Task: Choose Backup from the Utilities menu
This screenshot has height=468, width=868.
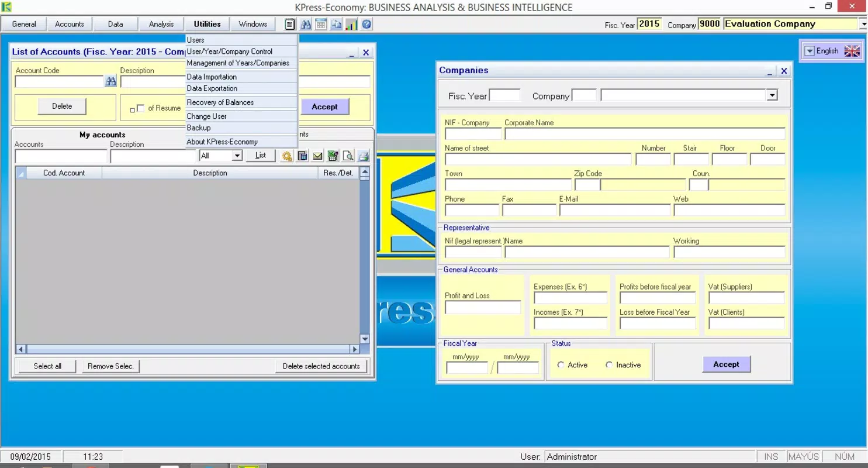Action: [x=241, y=128]
